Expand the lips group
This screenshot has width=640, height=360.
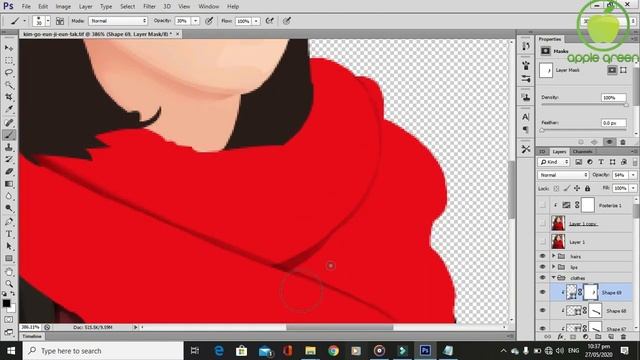coord(554,267)
